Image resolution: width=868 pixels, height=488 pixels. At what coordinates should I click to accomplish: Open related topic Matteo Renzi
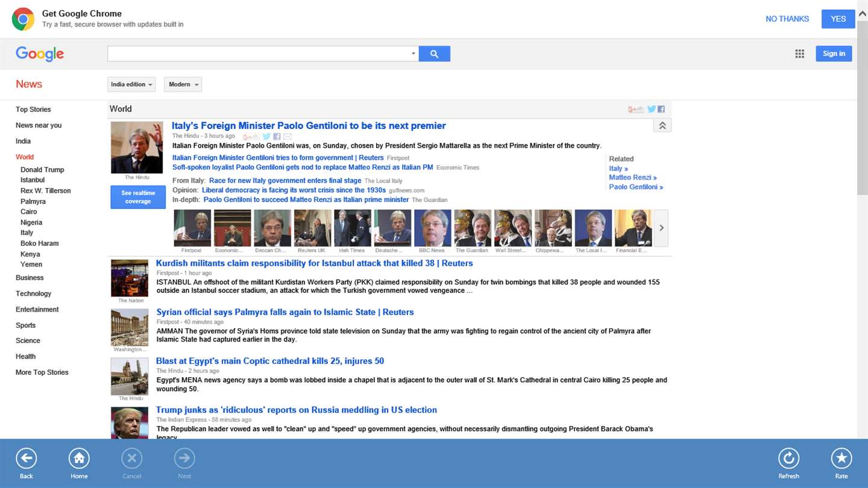point(633,178)
